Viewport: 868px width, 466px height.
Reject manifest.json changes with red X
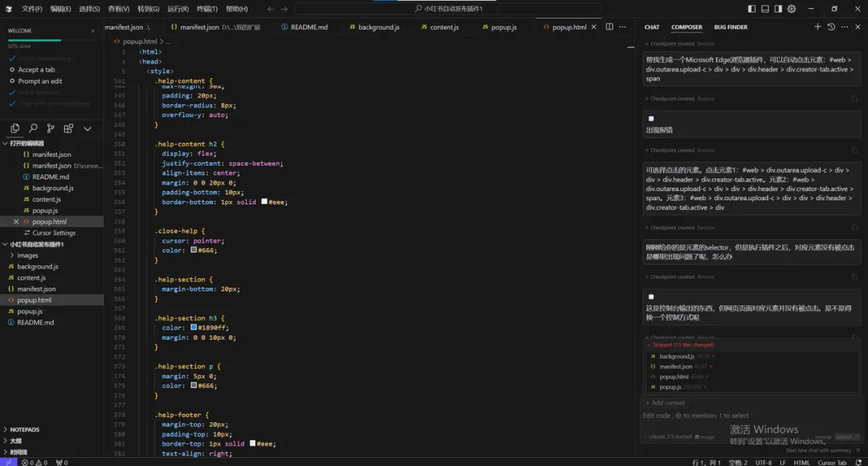(710, 366)
